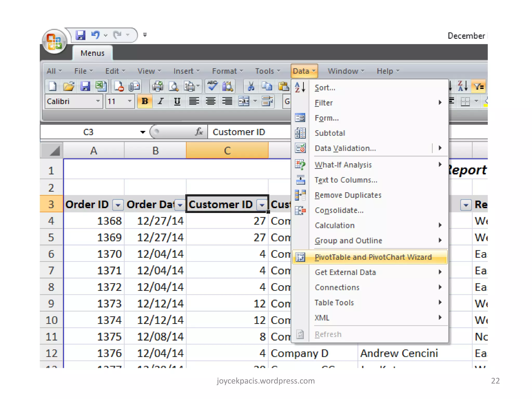Select PivotTable and PivotChart Wizard menu item
This screenshot has width=532, height=399.
[x=373, y=257]
